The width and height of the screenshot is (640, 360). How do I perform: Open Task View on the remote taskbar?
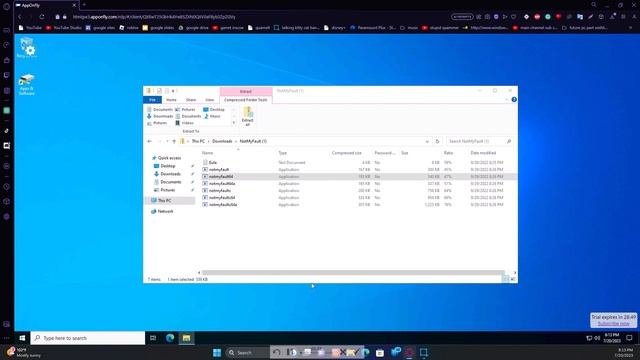(153, 338)
